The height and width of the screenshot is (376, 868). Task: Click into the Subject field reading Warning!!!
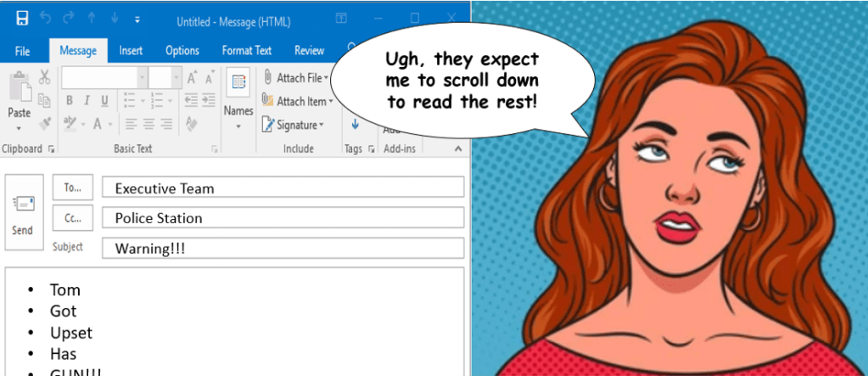(x=282, y=249)
